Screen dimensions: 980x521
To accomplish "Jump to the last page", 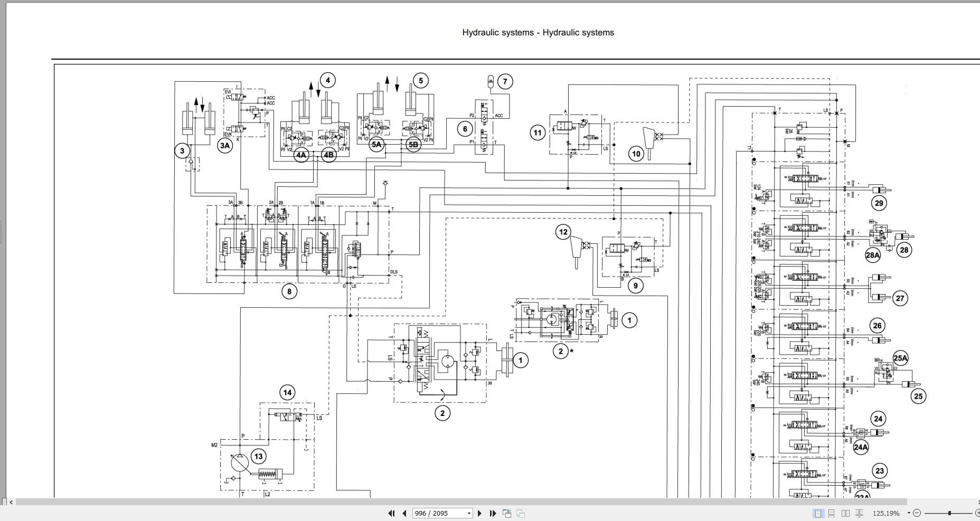I will point(493,513).
